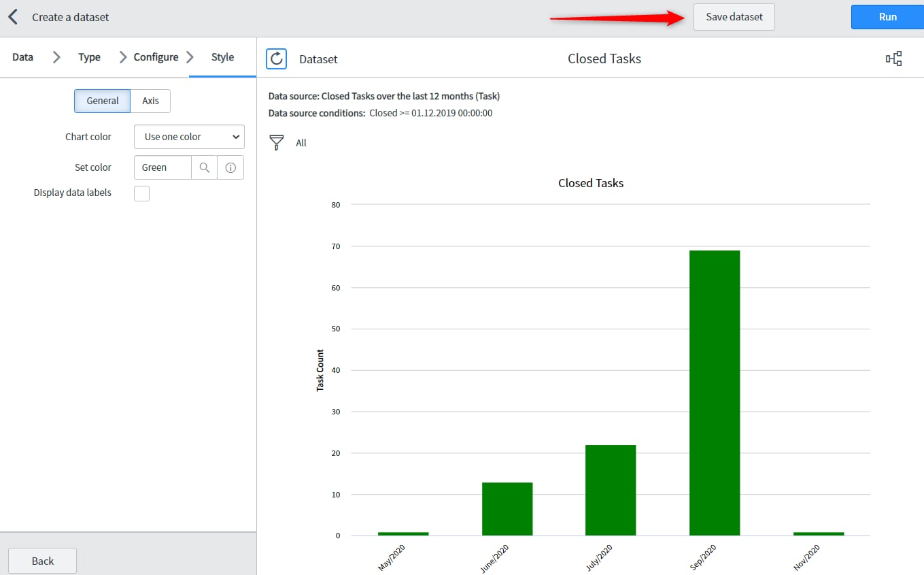Switch to the Axis style tab
Viewport: 924px width, 575px height.
click(x=149, y=101)
